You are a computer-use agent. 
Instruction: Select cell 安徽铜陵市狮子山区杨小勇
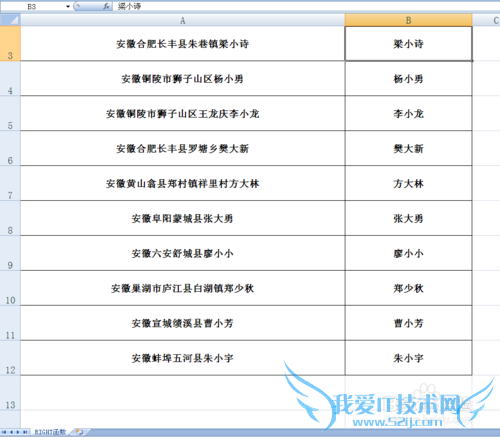pos(183,79)
